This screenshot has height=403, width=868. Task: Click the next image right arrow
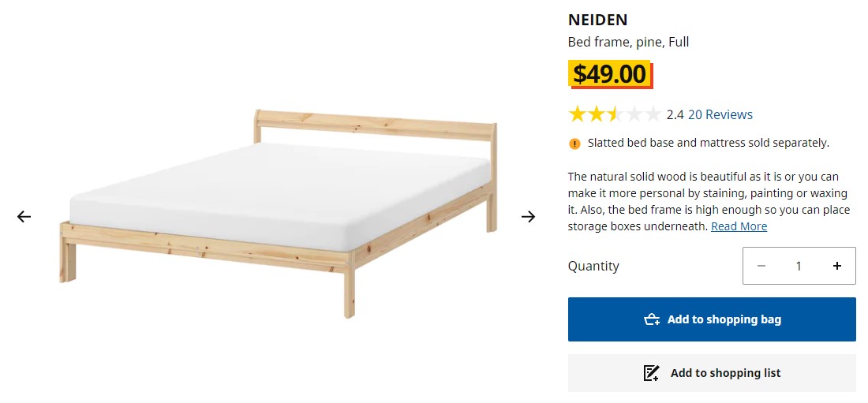pos(529,217)
